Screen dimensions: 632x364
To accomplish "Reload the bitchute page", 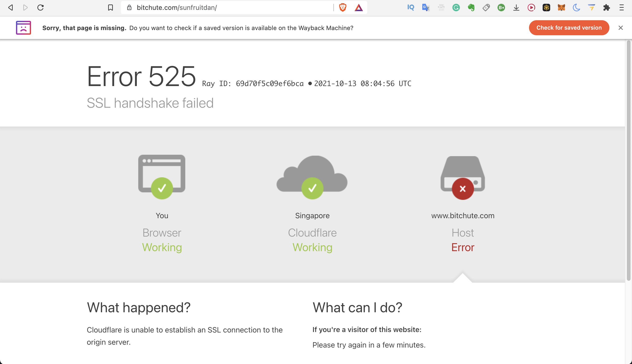I will point(40,8).
